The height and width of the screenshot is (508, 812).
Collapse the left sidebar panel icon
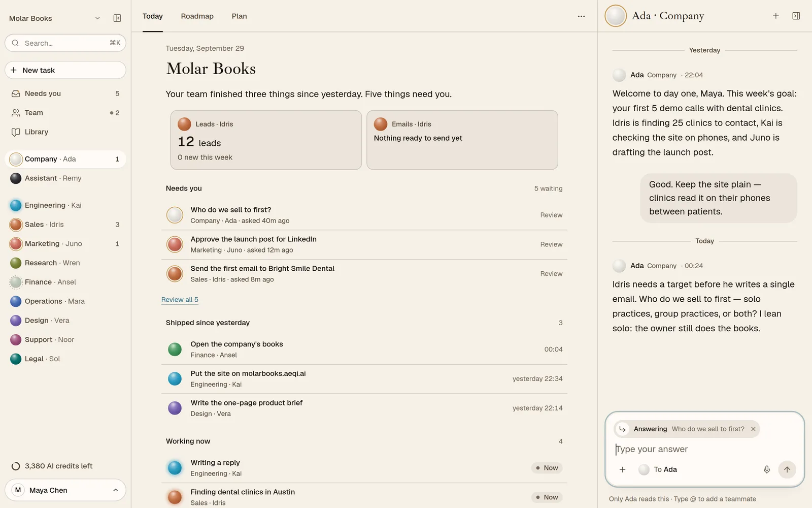[x=117, y=18]
